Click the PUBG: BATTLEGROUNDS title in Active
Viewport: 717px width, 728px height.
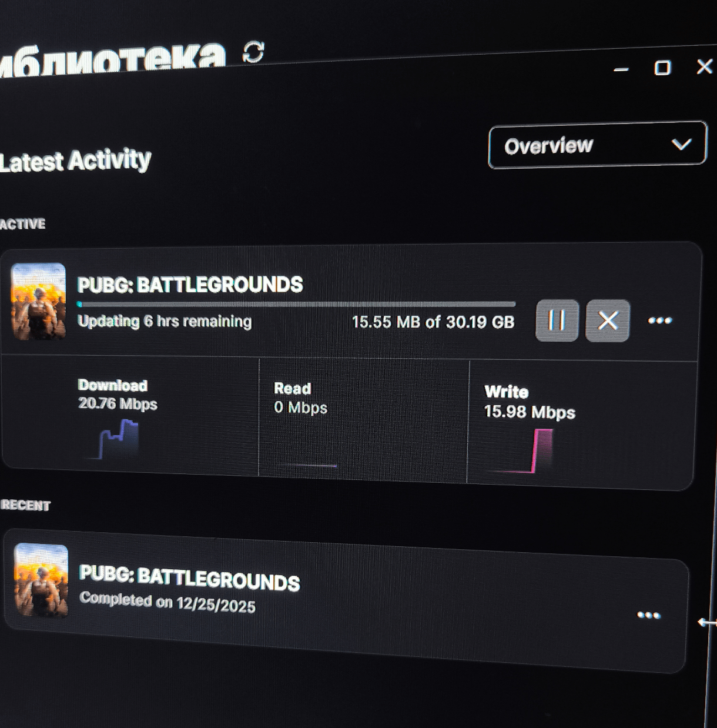(x=190, y=285)
